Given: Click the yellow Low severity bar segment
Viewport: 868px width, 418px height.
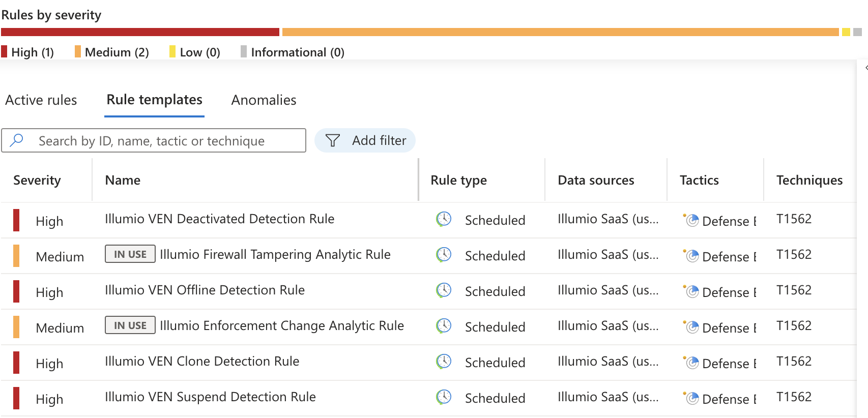Looking at the screenshot, I should (846, 32).
